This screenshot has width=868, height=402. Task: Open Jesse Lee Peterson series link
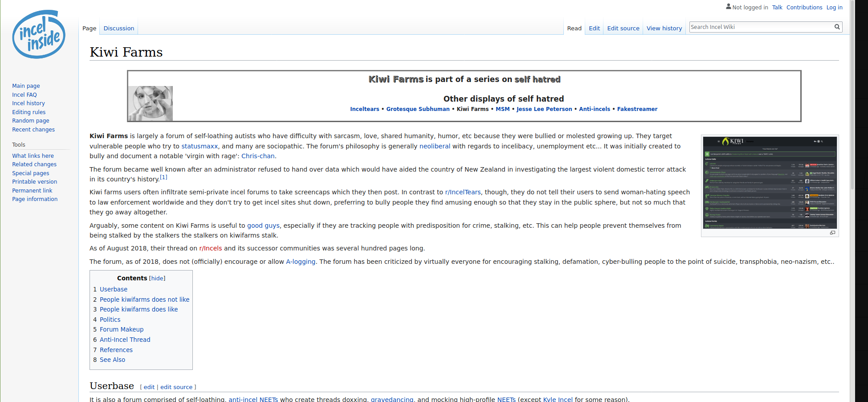(x=544, y=109)
